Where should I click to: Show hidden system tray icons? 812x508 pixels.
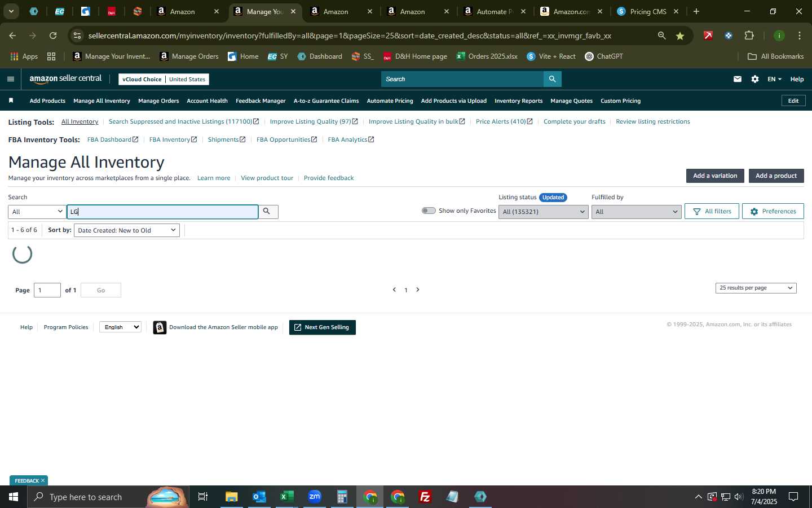pyautogui.click(x=698, y=497)
